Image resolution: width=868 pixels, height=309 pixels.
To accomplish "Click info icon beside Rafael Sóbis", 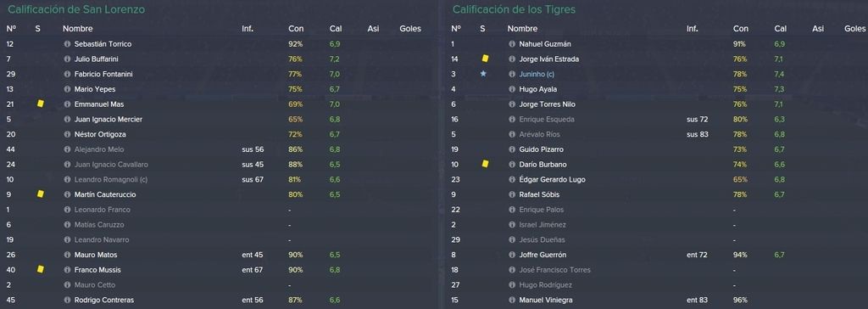I will 512,194.
